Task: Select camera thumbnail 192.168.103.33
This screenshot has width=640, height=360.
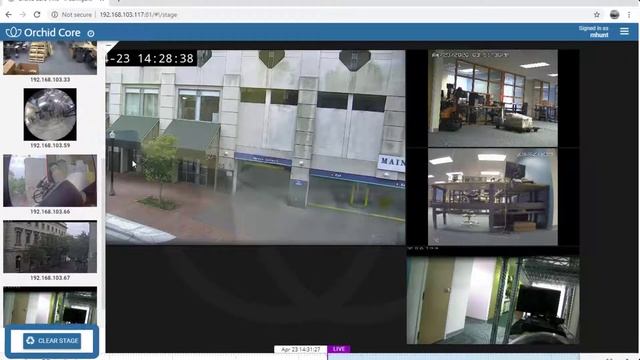Action: click(x=50, y=58)
